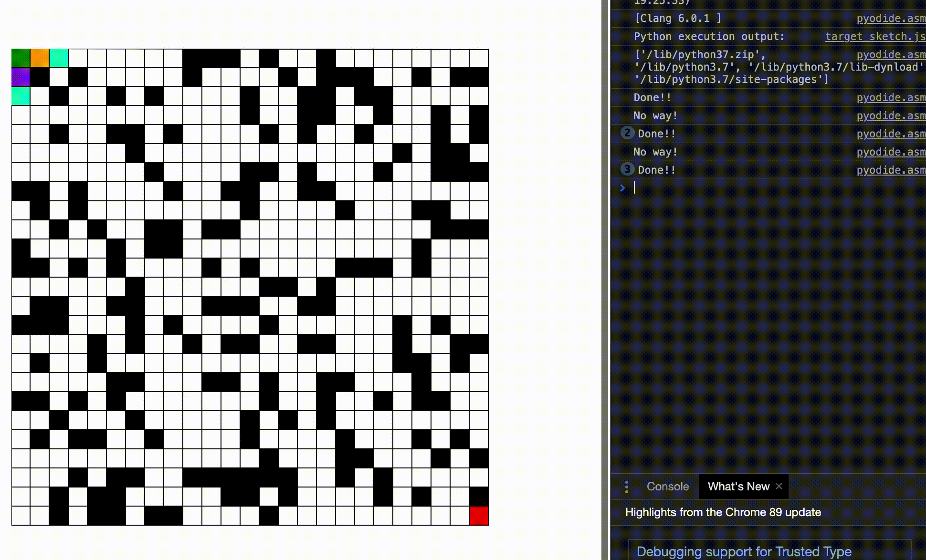The width and height of the screenshot is (926, 560).
Task: Switch to the Console drawer tab
Action: tap(667, 487)
